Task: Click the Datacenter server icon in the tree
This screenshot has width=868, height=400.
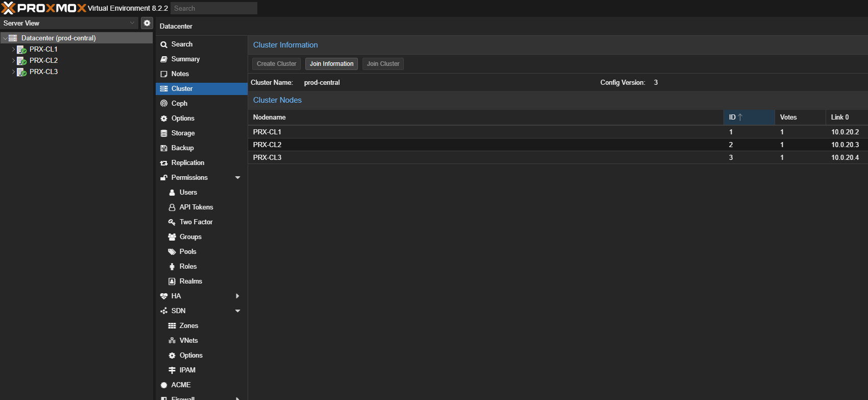Action: [13, 38]
